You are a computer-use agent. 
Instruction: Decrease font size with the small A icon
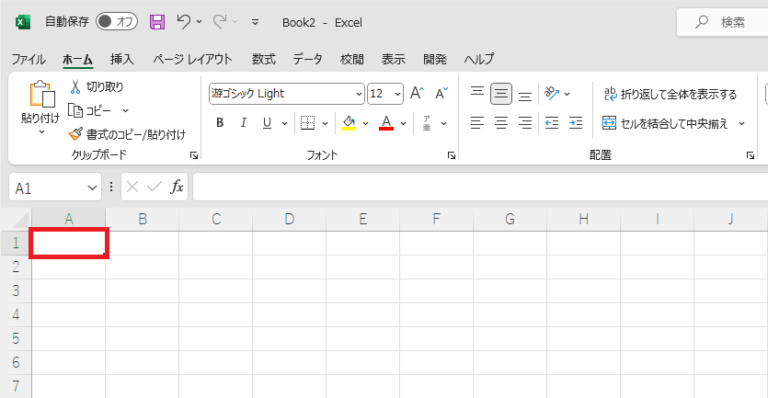coord(441,93)
